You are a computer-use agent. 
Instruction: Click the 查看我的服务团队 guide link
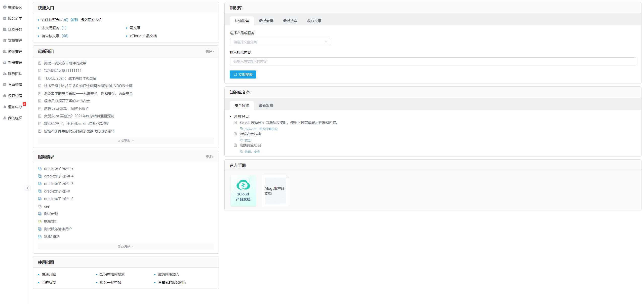click(172, 282)
